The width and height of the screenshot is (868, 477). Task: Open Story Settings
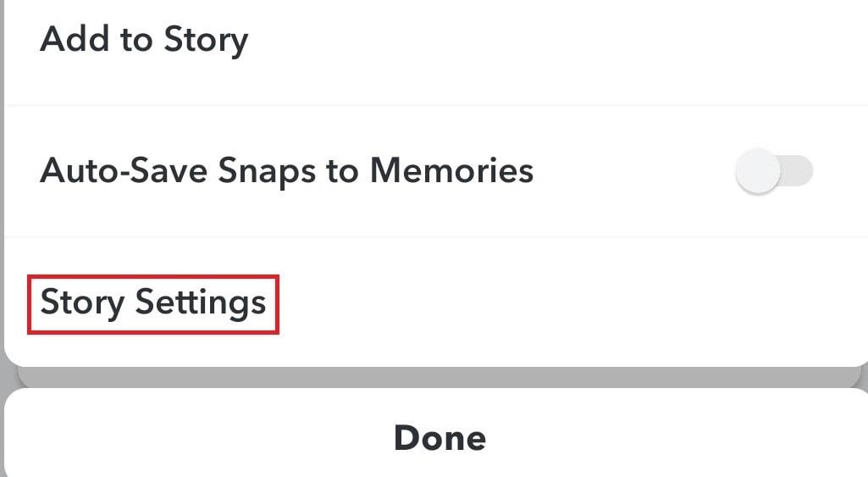click(153, 302)
